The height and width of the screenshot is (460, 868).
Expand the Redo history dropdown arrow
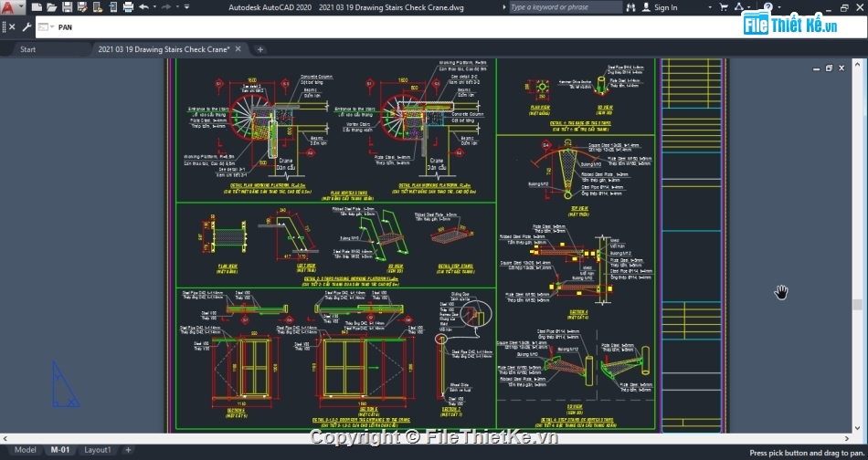[177, 7]
